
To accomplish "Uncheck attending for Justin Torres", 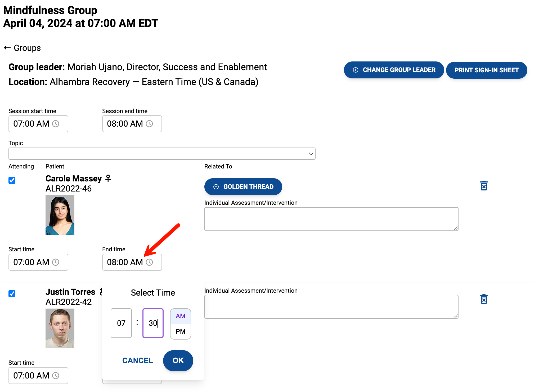I will coord(12,294).
